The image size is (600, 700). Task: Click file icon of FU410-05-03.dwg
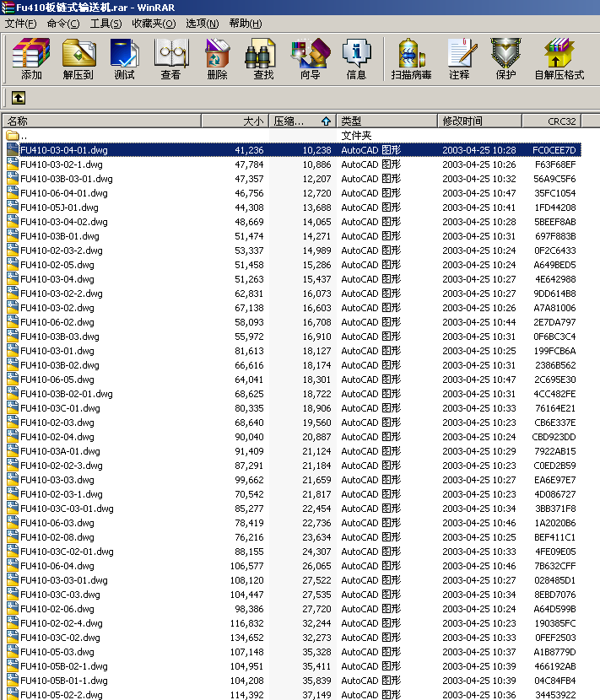[13, 652]
